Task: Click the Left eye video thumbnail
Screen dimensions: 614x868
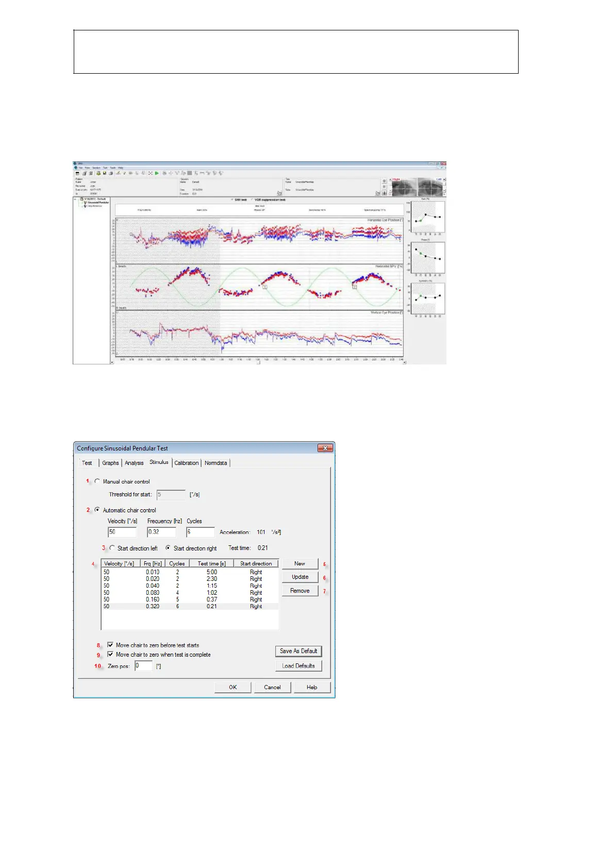Action: click(x=430, y=187)
